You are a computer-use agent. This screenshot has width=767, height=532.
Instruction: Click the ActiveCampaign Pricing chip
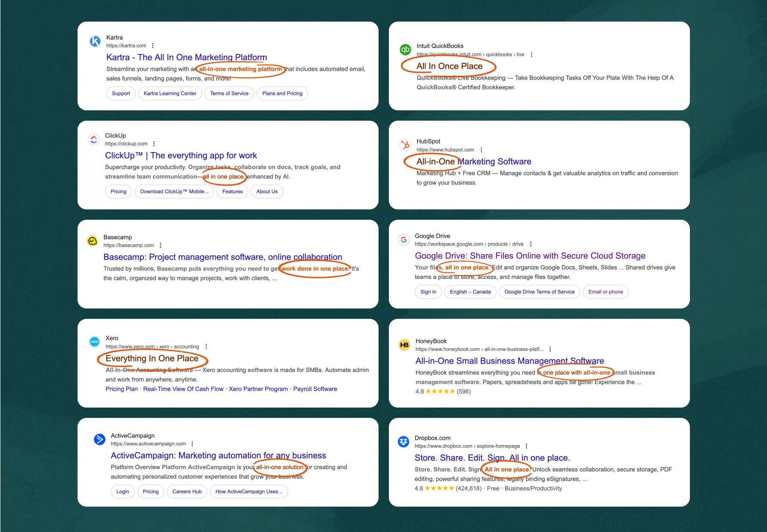click(151, 492)
